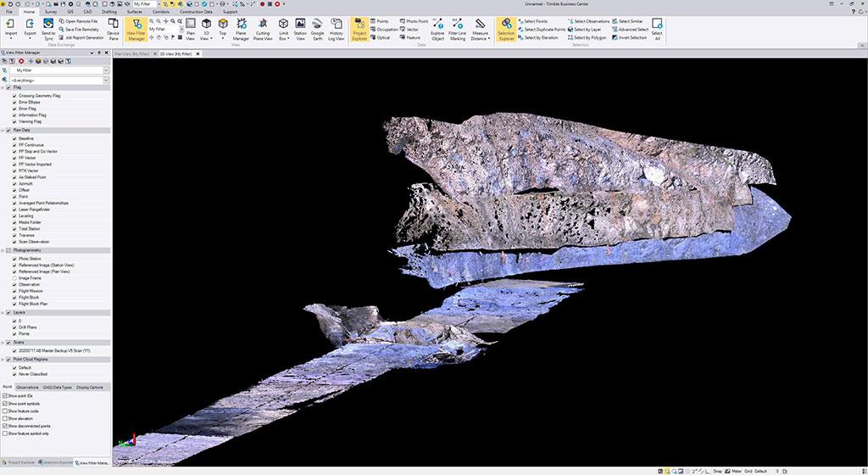This screenshot has height=475, width=868.
Task: Open a Plan View
Action: pyautogui.click(x=191, y=29)
